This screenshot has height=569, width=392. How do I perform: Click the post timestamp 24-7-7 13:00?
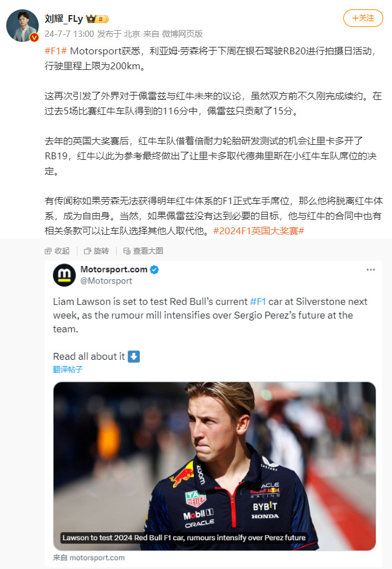coord(69,34)
